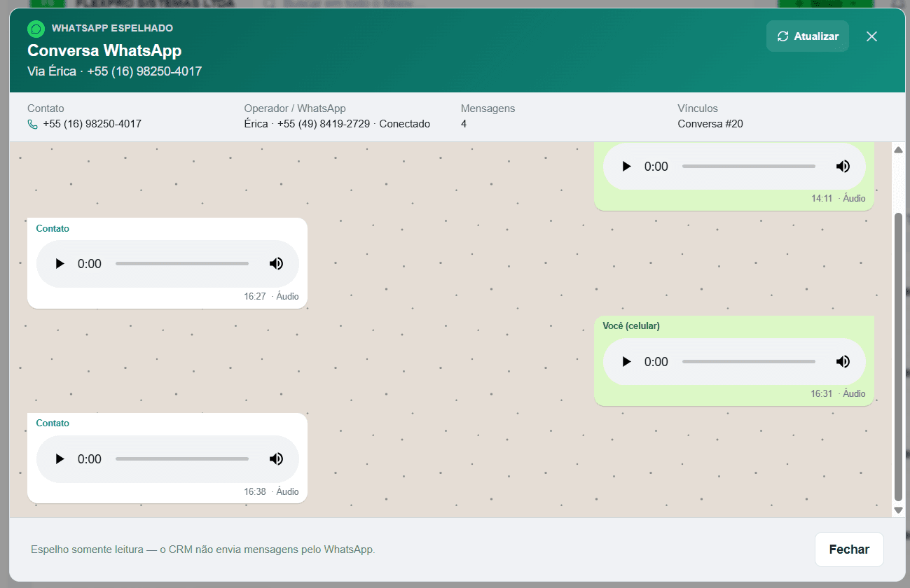Screen dimensions: 910x588
Task: Click the phone icon beside contact number
Action: tap(32, 124)
